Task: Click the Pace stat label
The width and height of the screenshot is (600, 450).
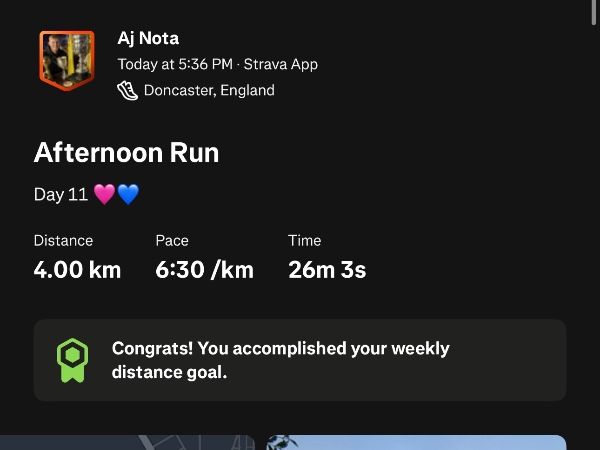Action: tap(172, 241)
